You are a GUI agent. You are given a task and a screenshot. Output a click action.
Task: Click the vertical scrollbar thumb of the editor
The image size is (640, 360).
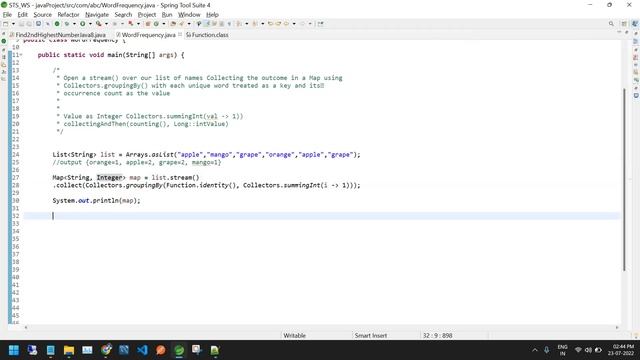pyautogui.click(x=624, y=179)
